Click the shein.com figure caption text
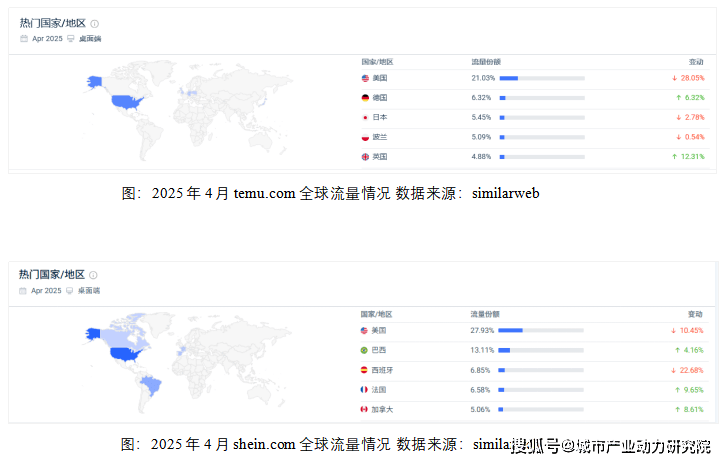The height and width of the screenshot is (463, 725). [x=314, y=444]
